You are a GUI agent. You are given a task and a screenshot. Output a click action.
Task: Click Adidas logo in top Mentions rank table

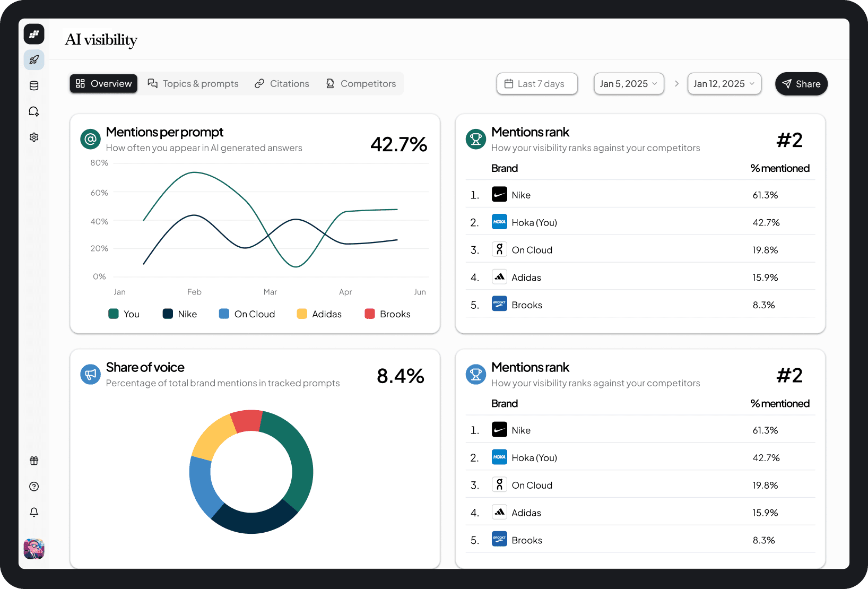tap(499, 277)
